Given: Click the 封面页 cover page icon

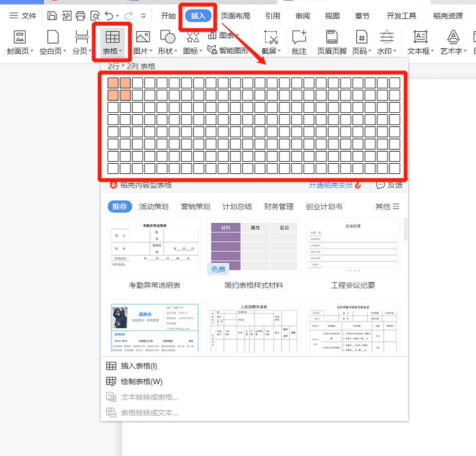Looking at the screenshot, I should pos(20,38).
